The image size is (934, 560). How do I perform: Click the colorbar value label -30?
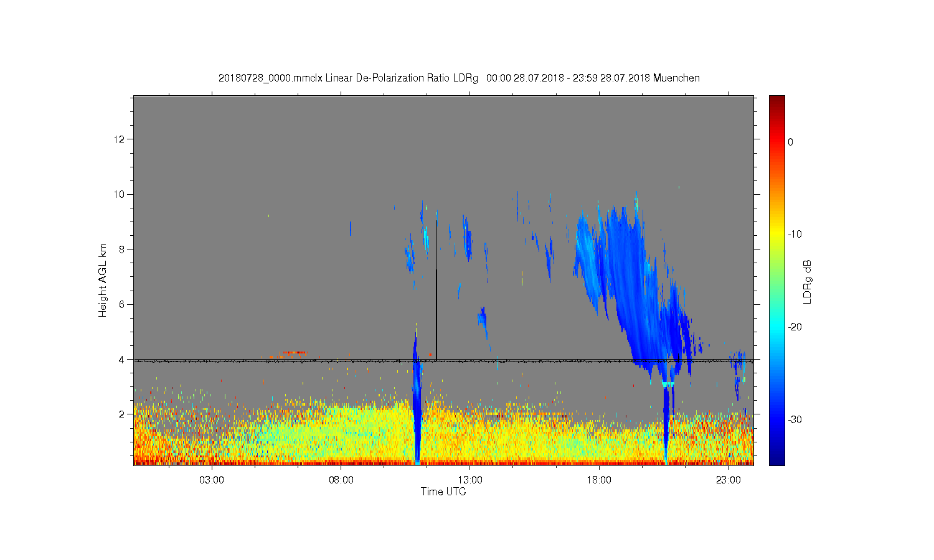pyautogui.click(x=795, y=420)
